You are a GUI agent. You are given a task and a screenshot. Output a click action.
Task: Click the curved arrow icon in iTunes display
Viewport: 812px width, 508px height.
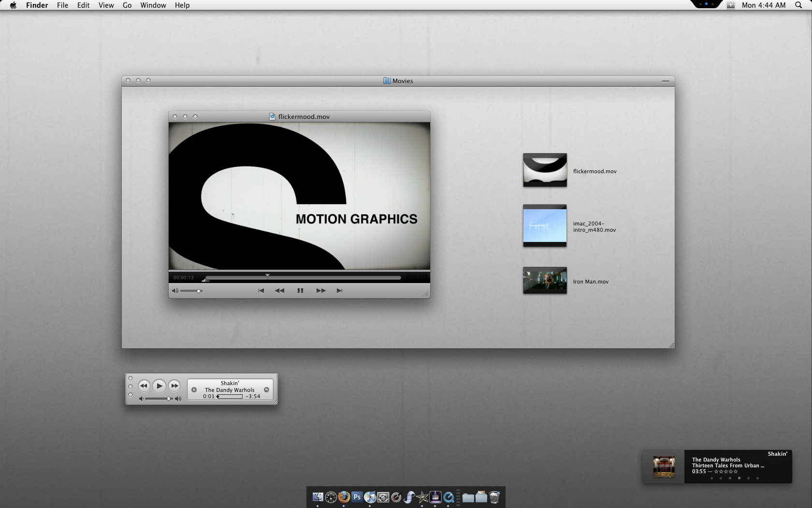(266, 389)
